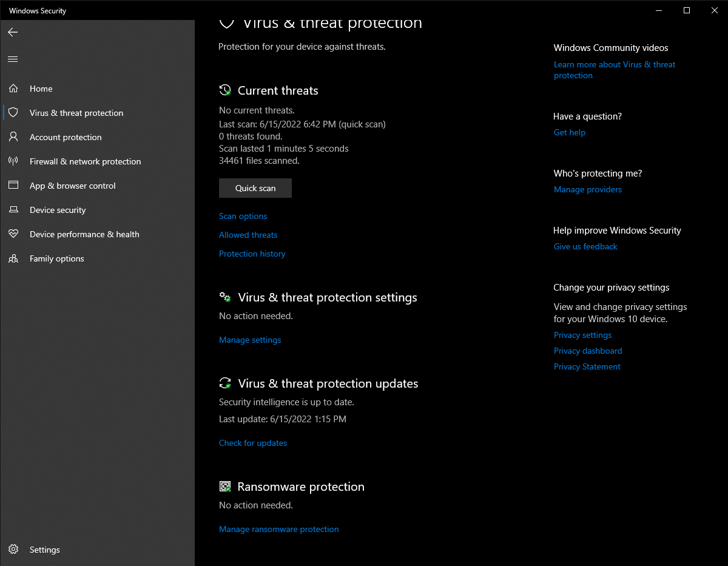Click the Family options people icon

13,258
